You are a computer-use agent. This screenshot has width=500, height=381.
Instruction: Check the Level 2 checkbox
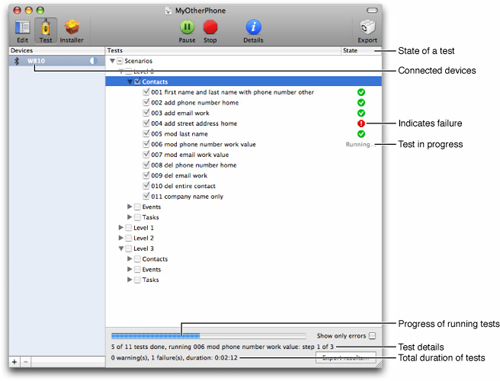129,238
